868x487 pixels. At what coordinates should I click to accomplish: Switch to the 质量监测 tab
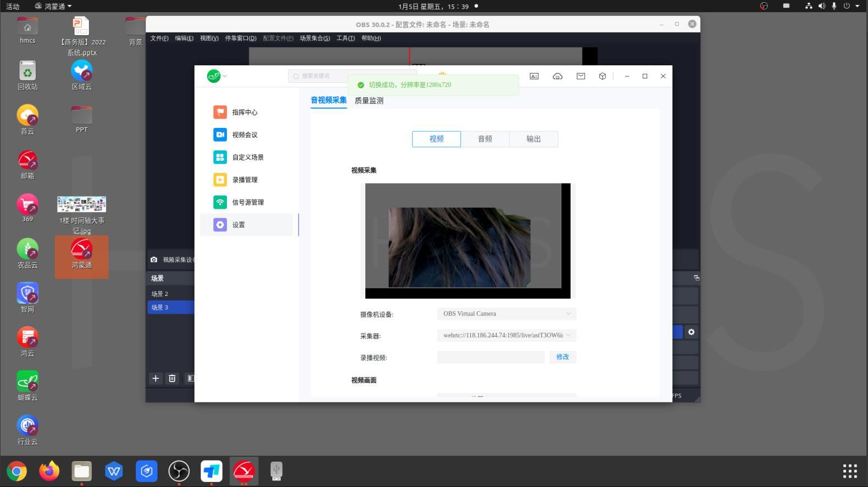click(369, 101)
